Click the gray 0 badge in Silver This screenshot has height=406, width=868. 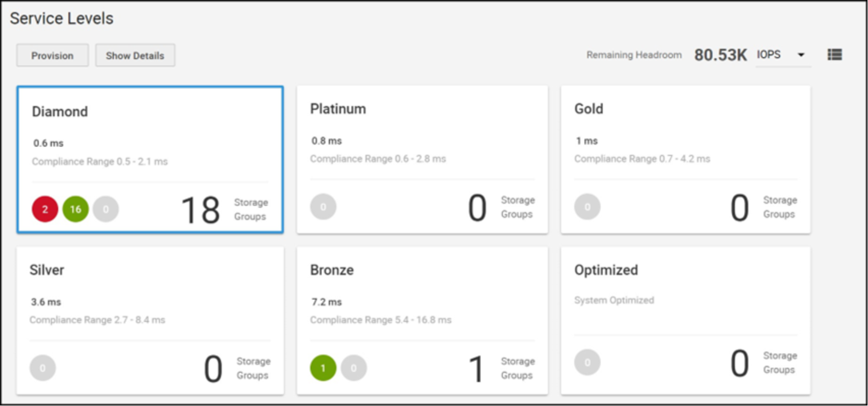point(43,368)
